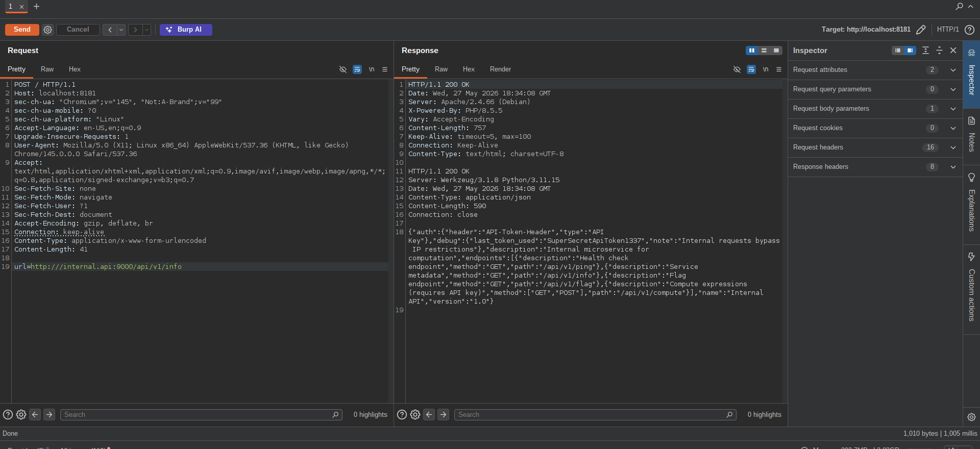Open Response search settings gear
The height and width of the screenshot is (449, 980).
(415, 415)
